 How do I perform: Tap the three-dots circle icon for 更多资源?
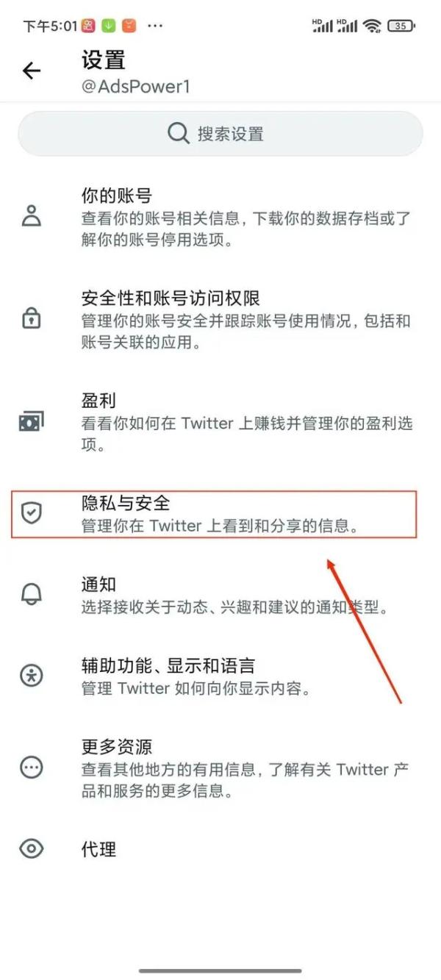coord(31,768)
